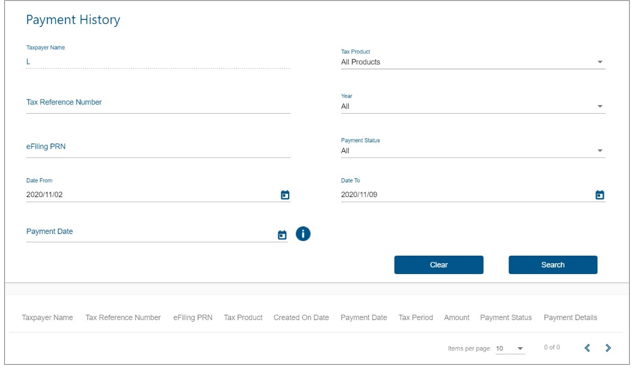This screenshot has height=370, width=637.
Task: Click the Clear button
Action: coord(439,265)
